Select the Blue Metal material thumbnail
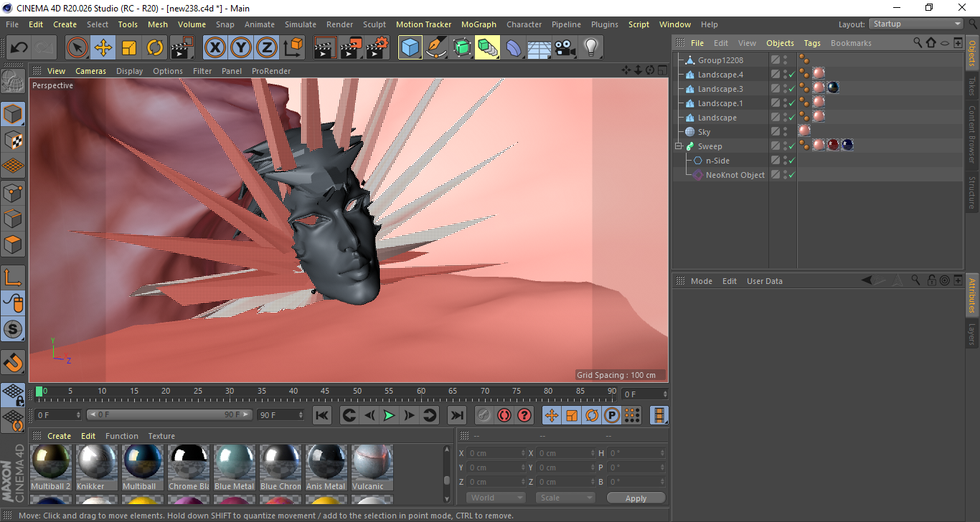 point(235,468)
